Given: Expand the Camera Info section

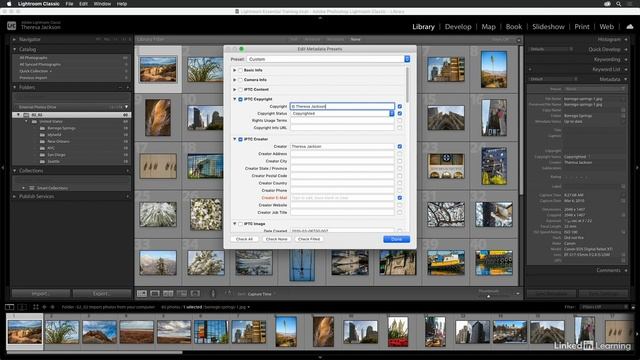Looking at the screenshot, I should click(235, 80).
